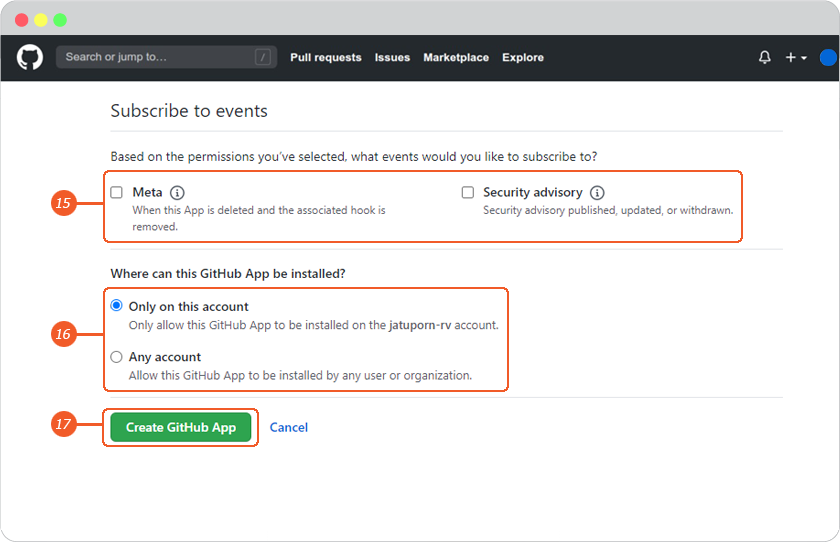Click the Where can this GitHub App be installed text
Viewport: 840px width, 542px height.
(x=228, y=274)
